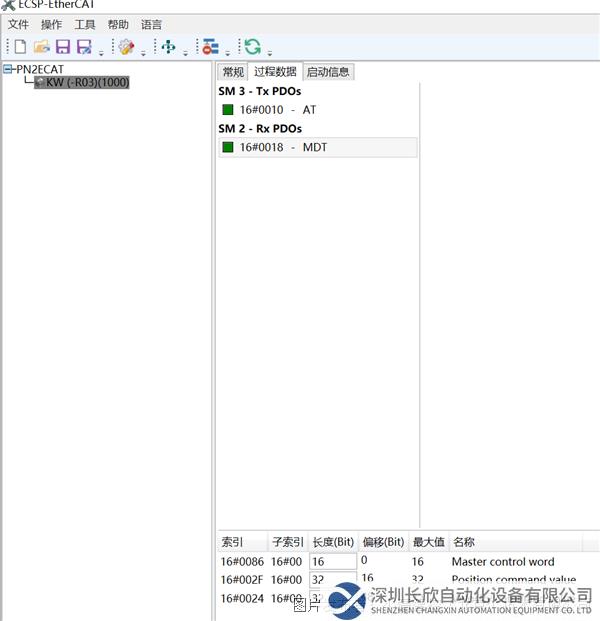
Task: Toggle the green box beside 16#0018 MDT
Action: [x=228, y=148]
